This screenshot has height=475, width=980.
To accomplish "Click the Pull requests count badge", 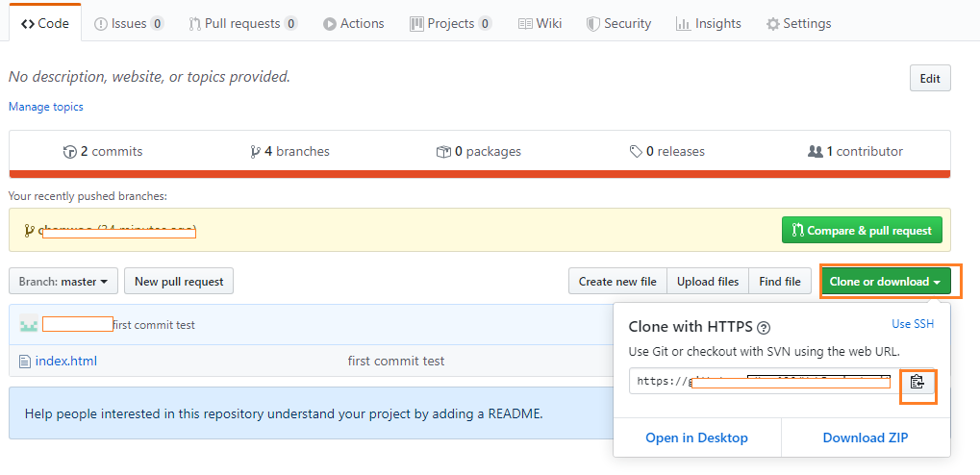I will 290,24.
